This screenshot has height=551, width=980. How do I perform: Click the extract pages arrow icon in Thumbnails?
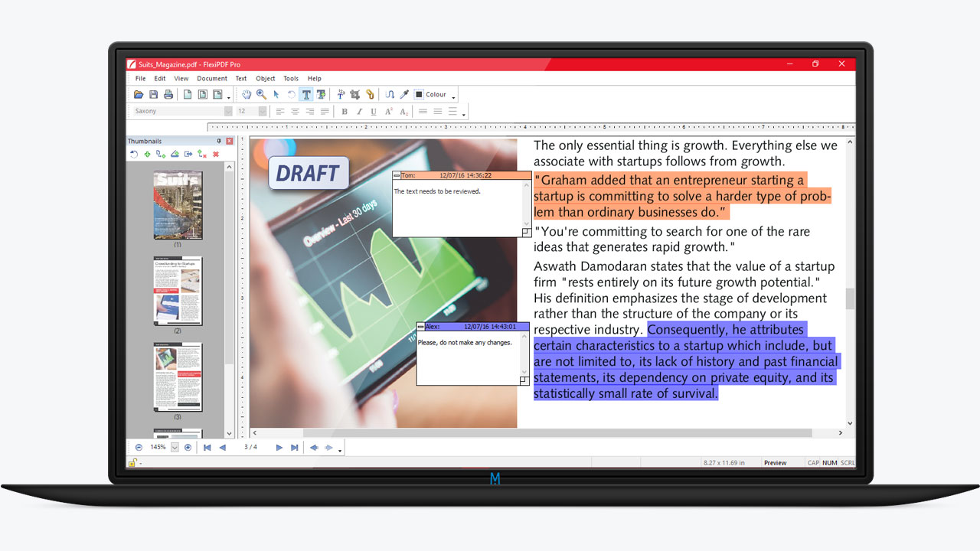188,154
